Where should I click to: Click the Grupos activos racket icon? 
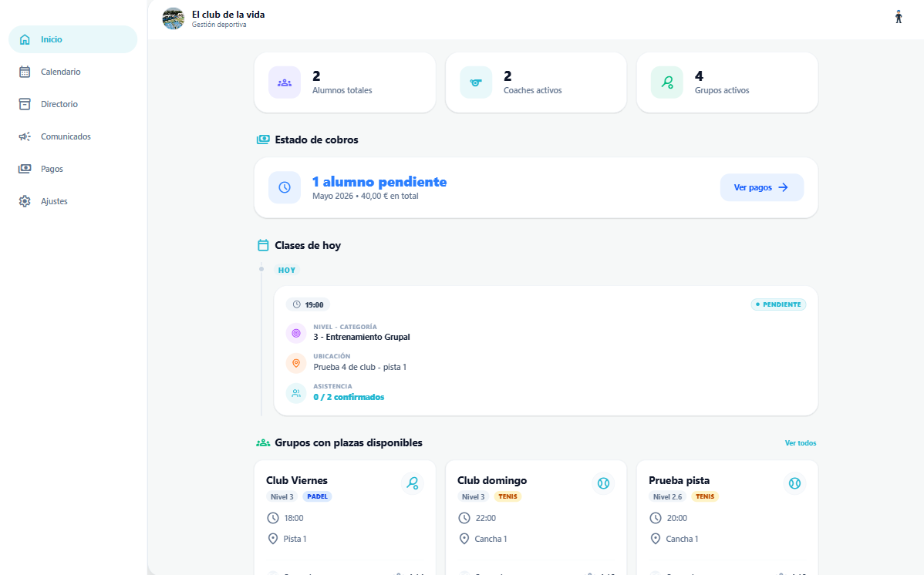[x=667, y=82]
